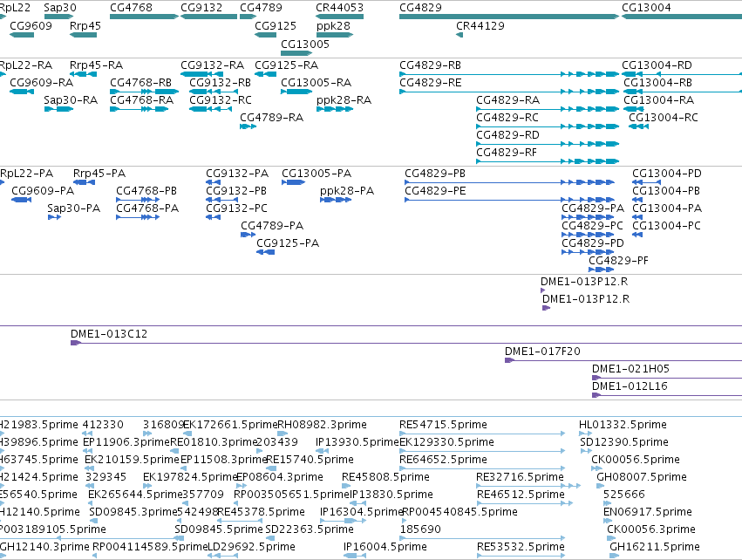This screenshot has height=560, width=742.
Task: Select the DME1-013C12 clone
Action: point(406,343)
